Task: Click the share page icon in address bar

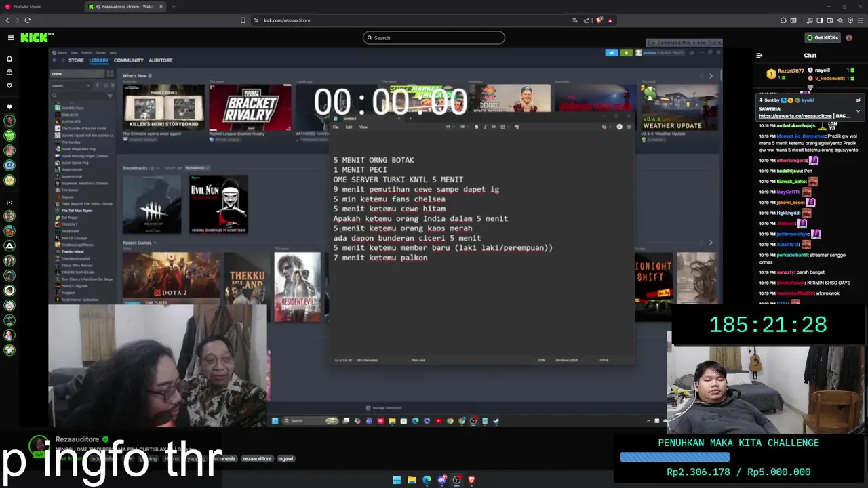Action: [x=587, y=20]
